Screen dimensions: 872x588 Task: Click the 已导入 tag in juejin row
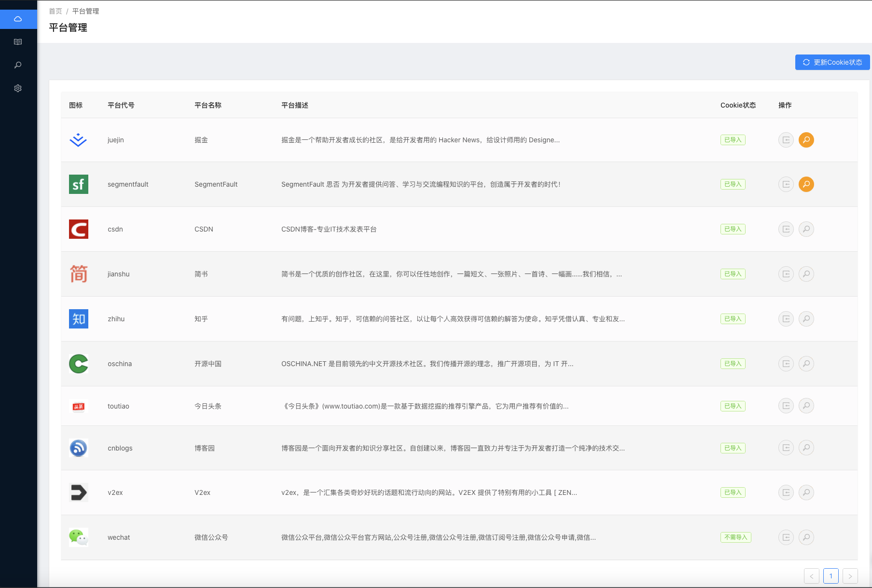click(733, 140)
